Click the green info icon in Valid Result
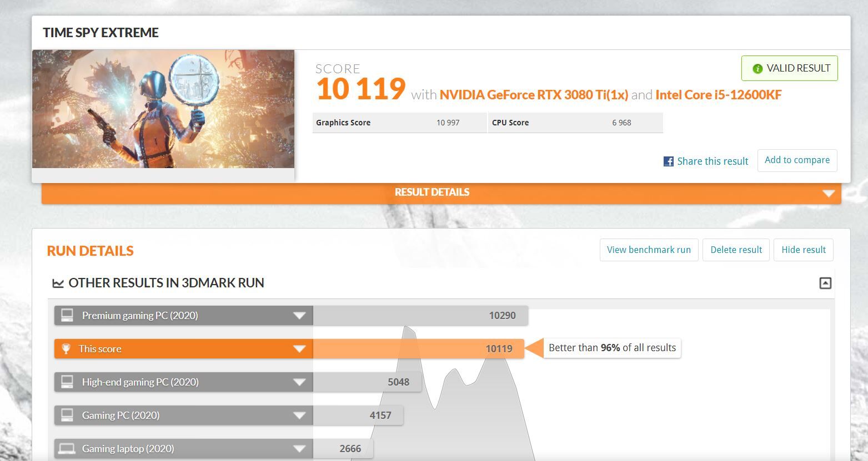Screen dimensions: 868x461 tap(757, 69)
